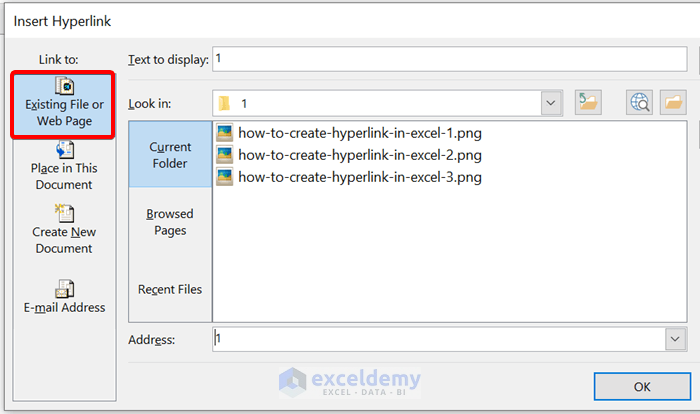Select how-to-create-hyperlink-in-excel-1.png filename
The width and height of the screenshot is (700, 414).
pos(360,132)
